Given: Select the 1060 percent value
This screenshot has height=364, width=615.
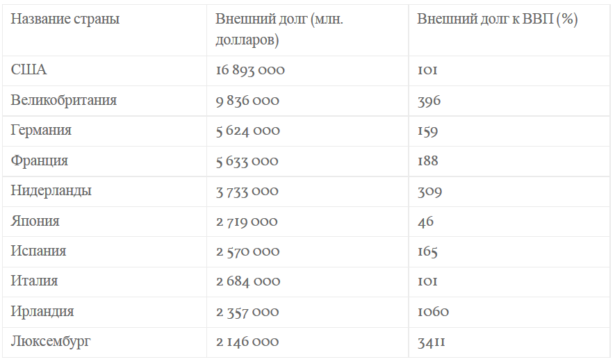Looking at the screenshot, I should tap(433, 312).
